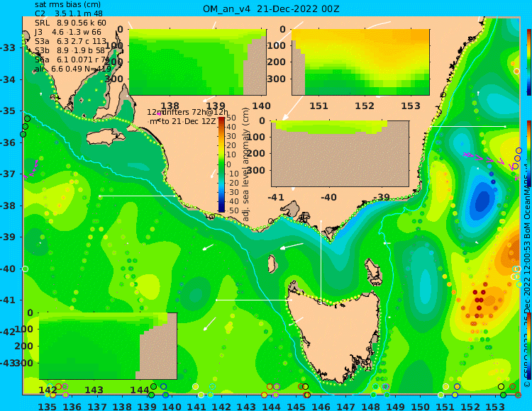
Task: Click the longitude axis label 140
Action: tap(172, 406)
